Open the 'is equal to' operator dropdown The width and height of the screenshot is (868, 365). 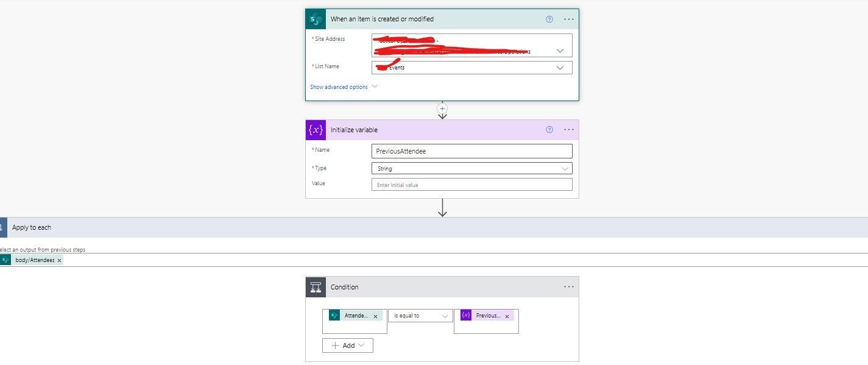(420, 316)
